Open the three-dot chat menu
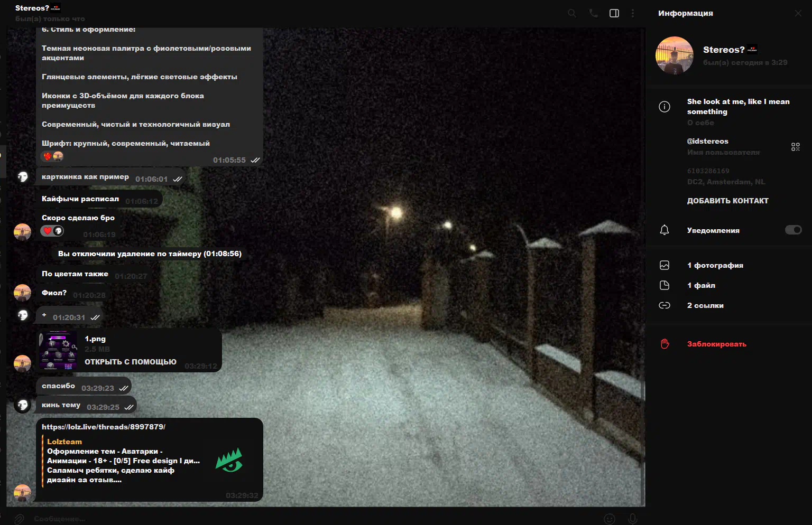Screen dimensions: 812x525 [x=633, y=13]
